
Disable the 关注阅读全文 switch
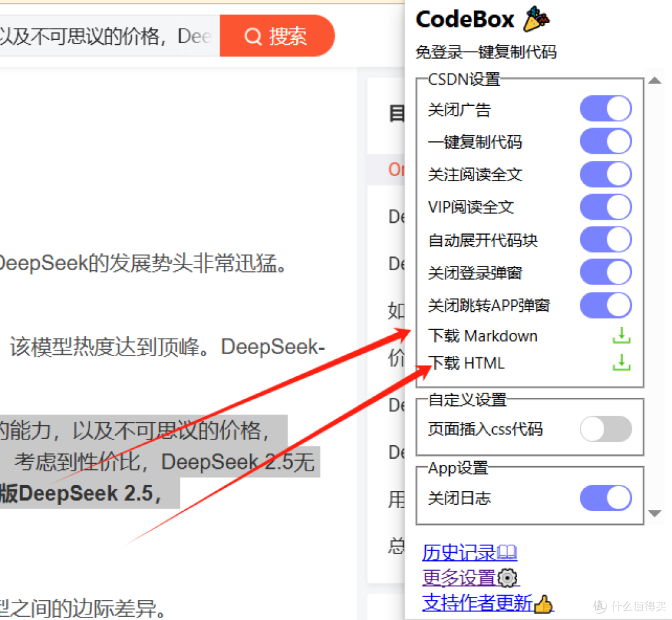(605, 174)
